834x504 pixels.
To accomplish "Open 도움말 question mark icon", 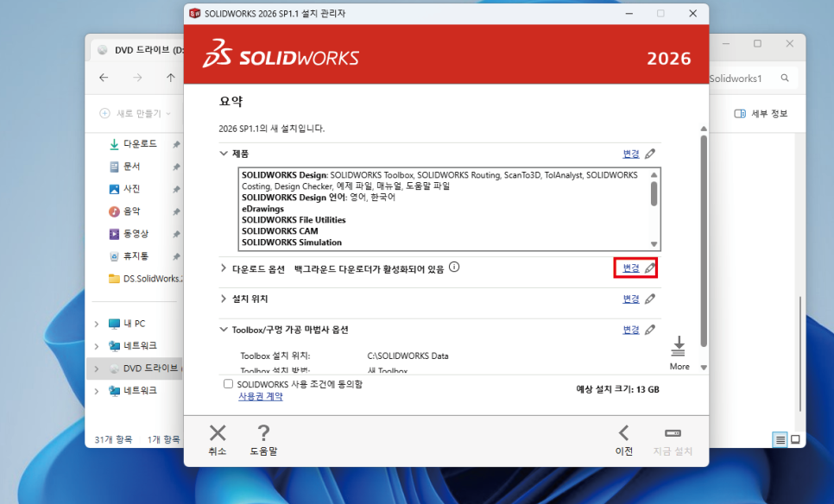I will point(263,433).
